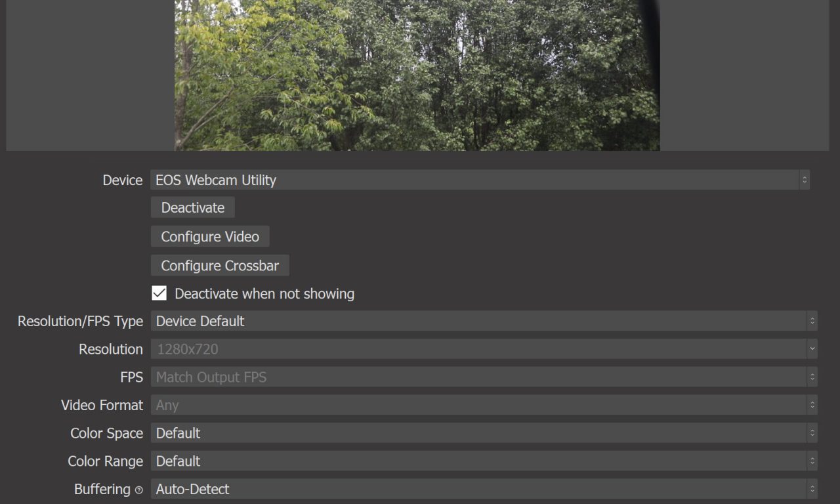Click the Video Format Any field
The width and height of the screenshot is (840, 504).
(484, 405)
